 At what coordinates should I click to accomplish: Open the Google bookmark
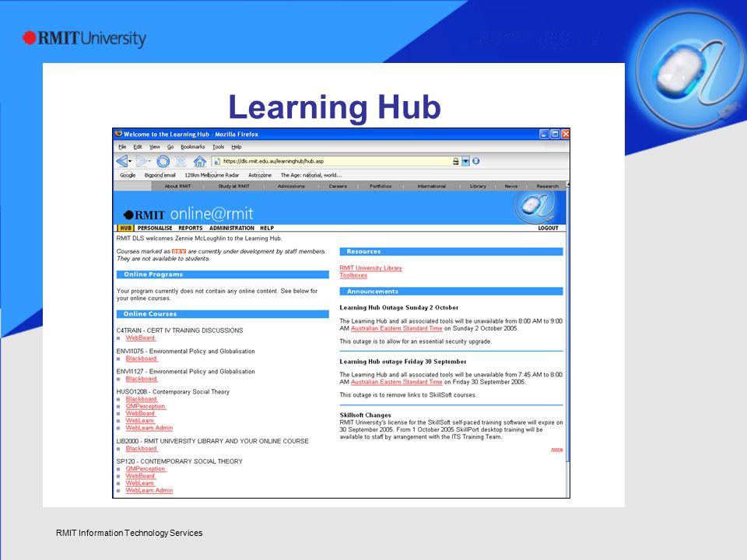click(128, 175)
